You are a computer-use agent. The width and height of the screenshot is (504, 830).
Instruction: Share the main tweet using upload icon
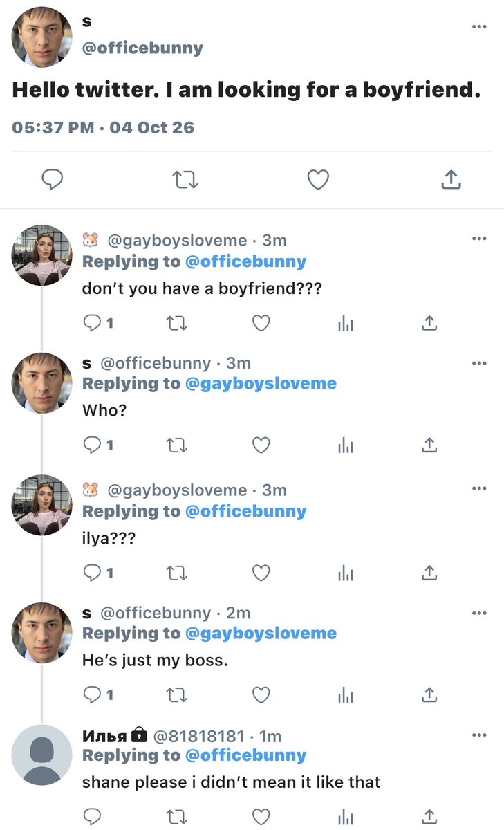(x=451, y=180)
